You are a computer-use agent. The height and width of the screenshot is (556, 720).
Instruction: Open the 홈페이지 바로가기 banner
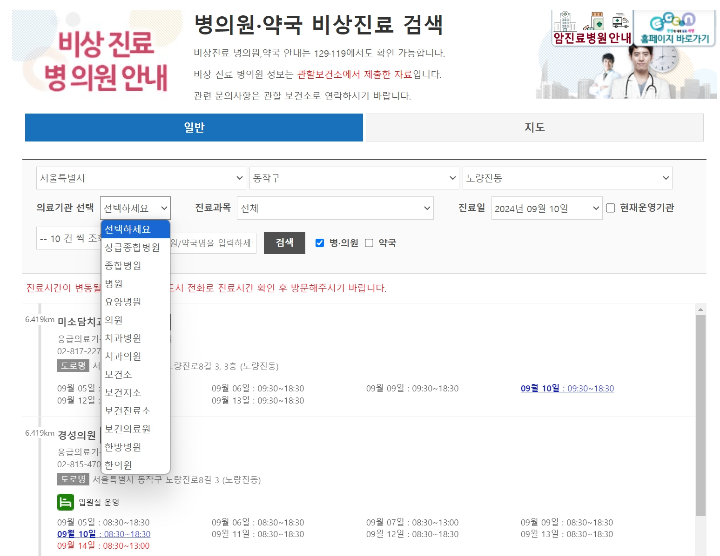[675, 28]
